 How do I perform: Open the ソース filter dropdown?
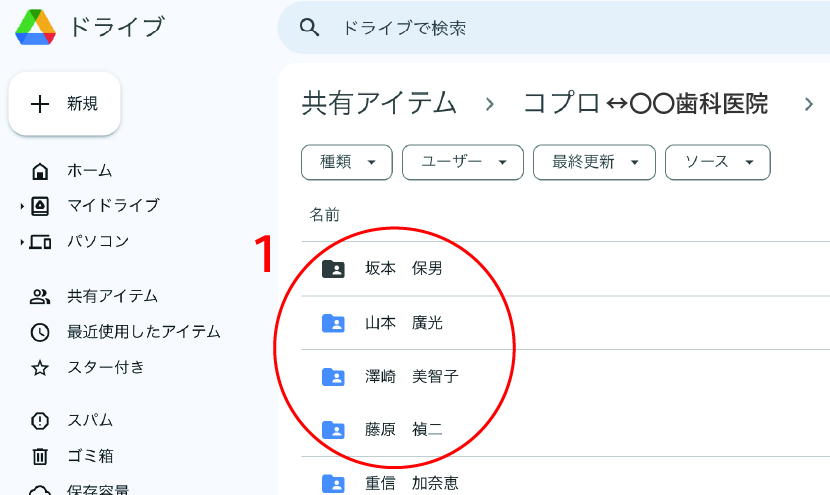point(717,162)
